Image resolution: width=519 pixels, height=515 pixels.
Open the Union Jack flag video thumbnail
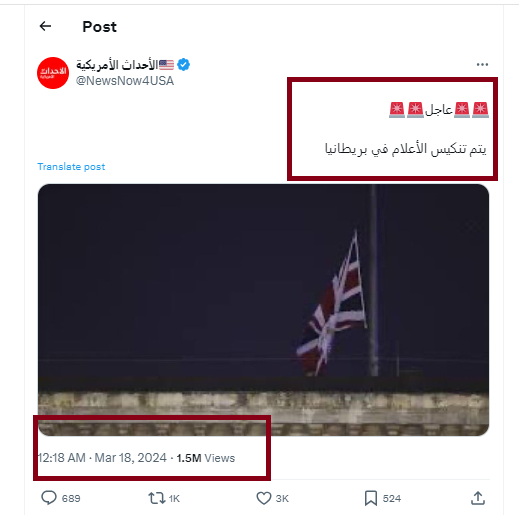(x=263, y=310)
